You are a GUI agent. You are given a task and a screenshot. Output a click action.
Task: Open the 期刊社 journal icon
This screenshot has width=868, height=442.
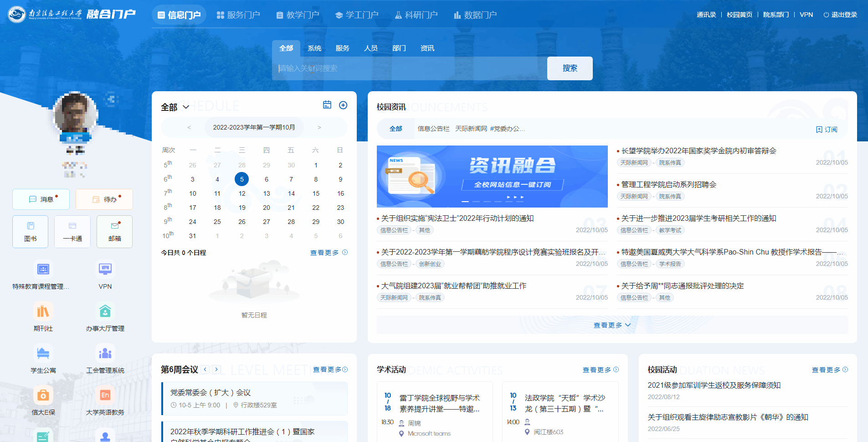43,312
